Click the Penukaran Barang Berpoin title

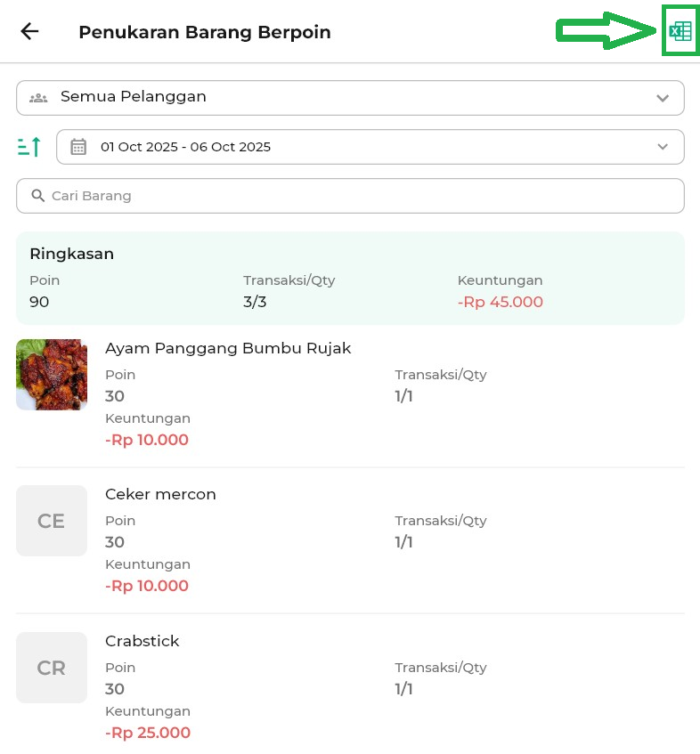pyautogui.click(x=204, y=32)
